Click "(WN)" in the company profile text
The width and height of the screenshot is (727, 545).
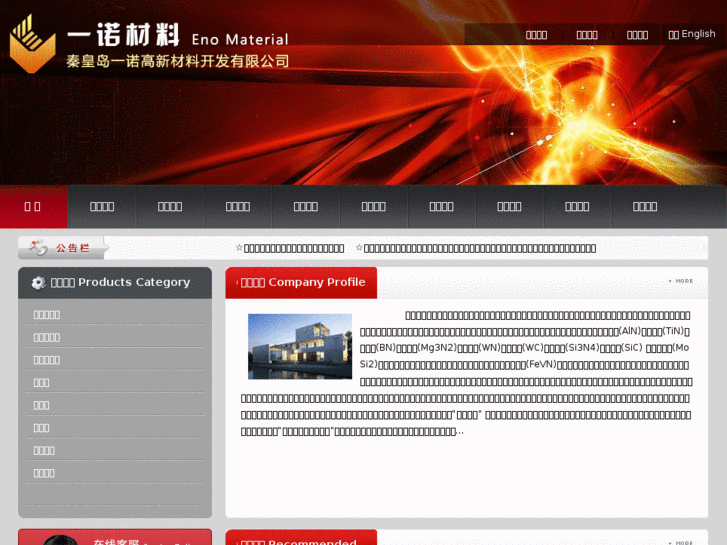[x=489, y=347]
